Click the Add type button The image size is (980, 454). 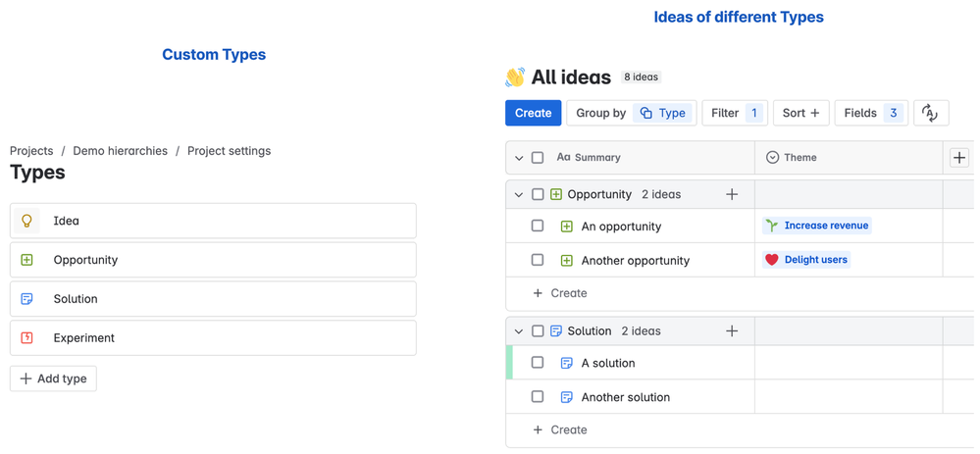pos(53,378)
